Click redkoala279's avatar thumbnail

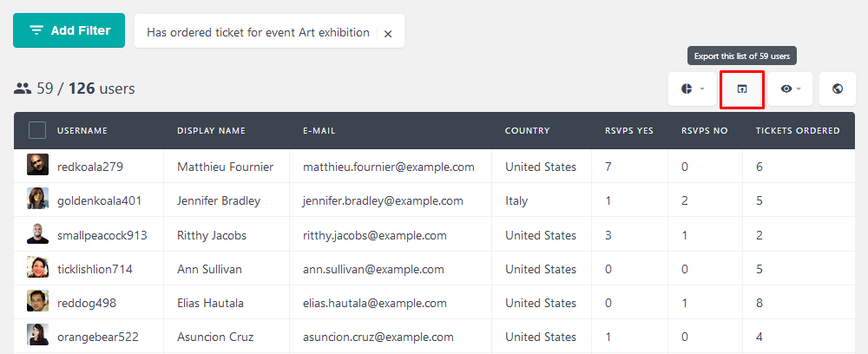tap(37, 165)
